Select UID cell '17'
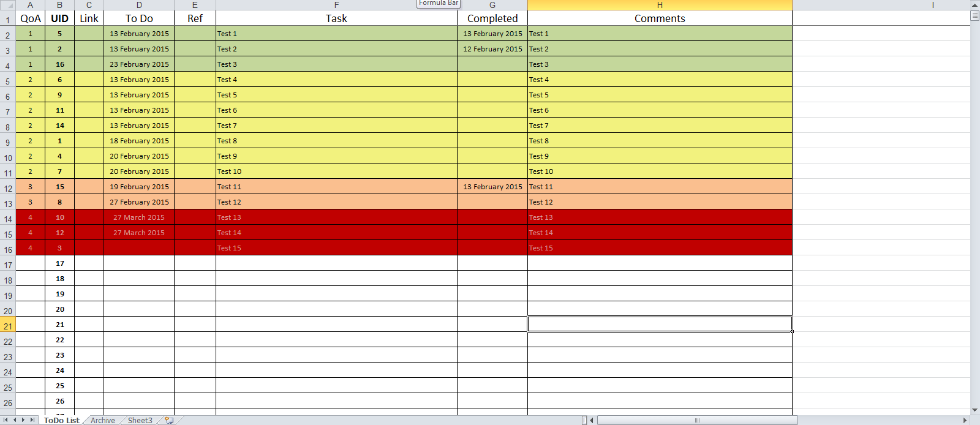This screenshot has height=425, width=980. pos(59,263)
